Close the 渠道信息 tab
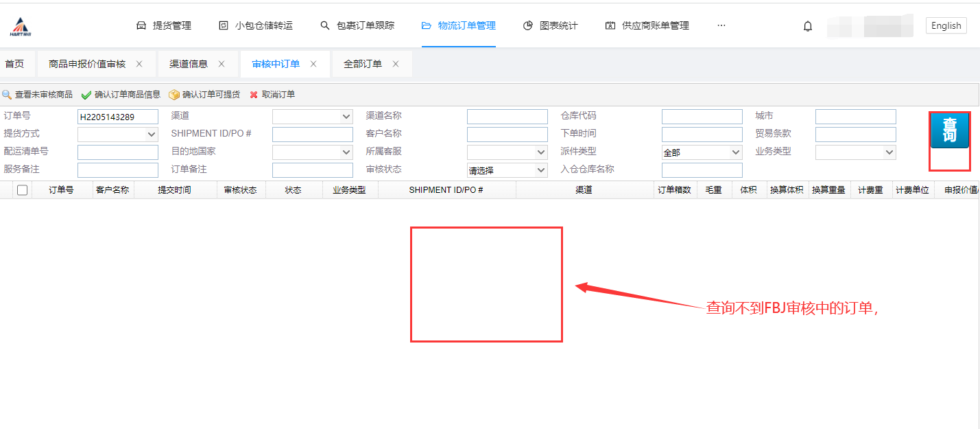 click(x=222, y=64)
